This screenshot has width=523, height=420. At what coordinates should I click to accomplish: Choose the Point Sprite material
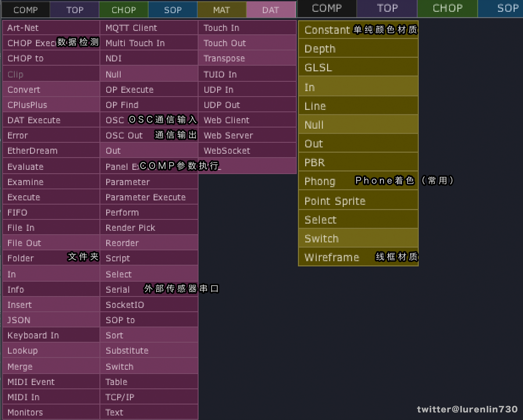(x=335, y=201)
